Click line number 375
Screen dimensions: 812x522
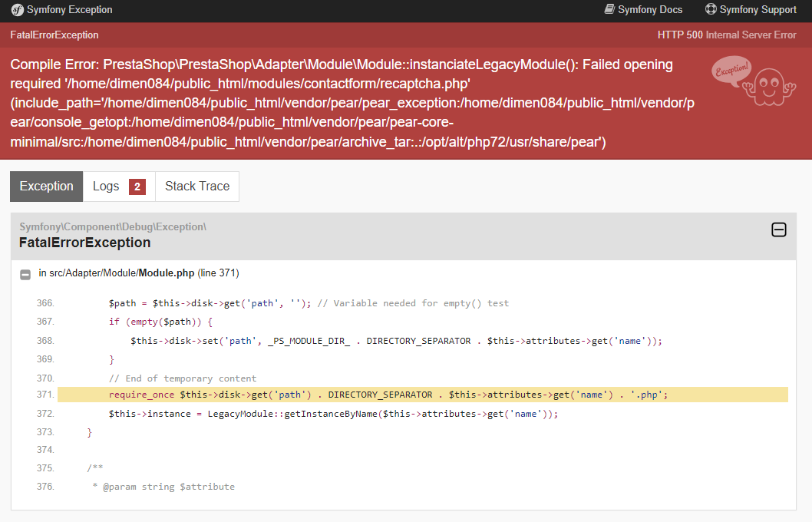[x=45, y=468]
